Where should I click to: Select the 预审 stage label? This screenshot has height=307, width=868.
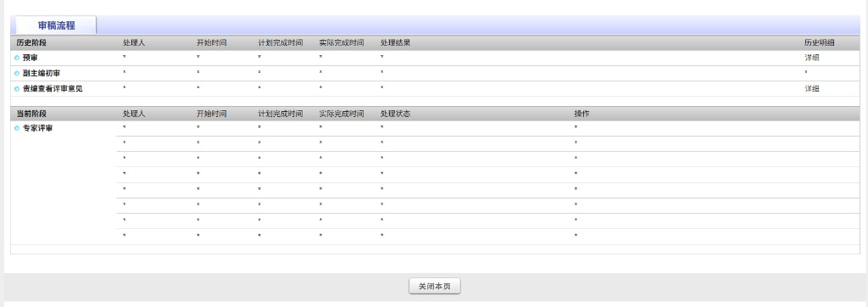tap(30, 58)
